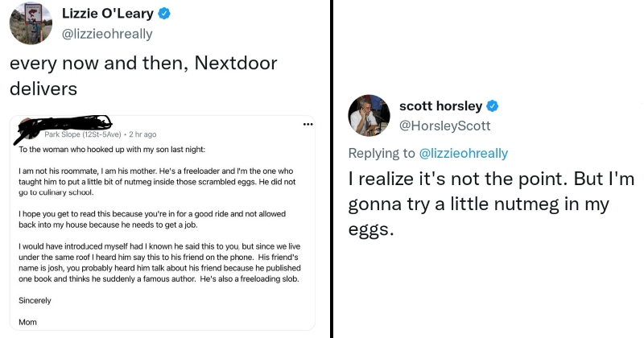Click the verified badge beside scott horsley

[x=493, y=106]
